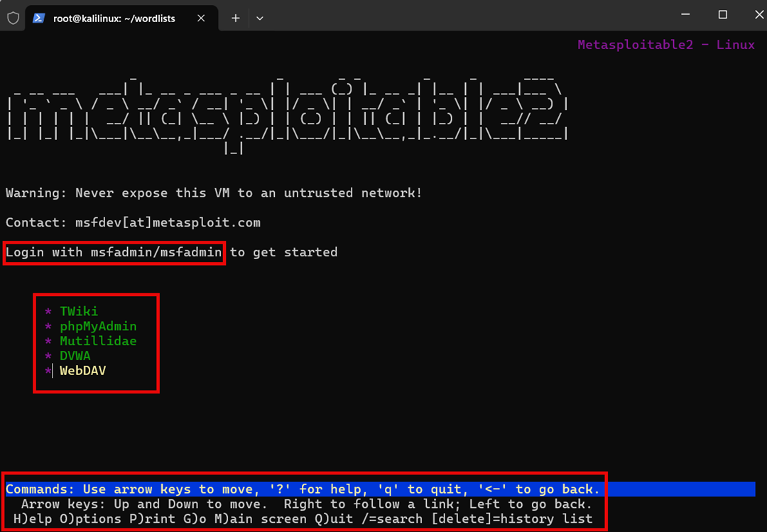Click the Metasploitable2 - Linux page title
Screen dimensions: 767x532
click(x=665, y=45)
